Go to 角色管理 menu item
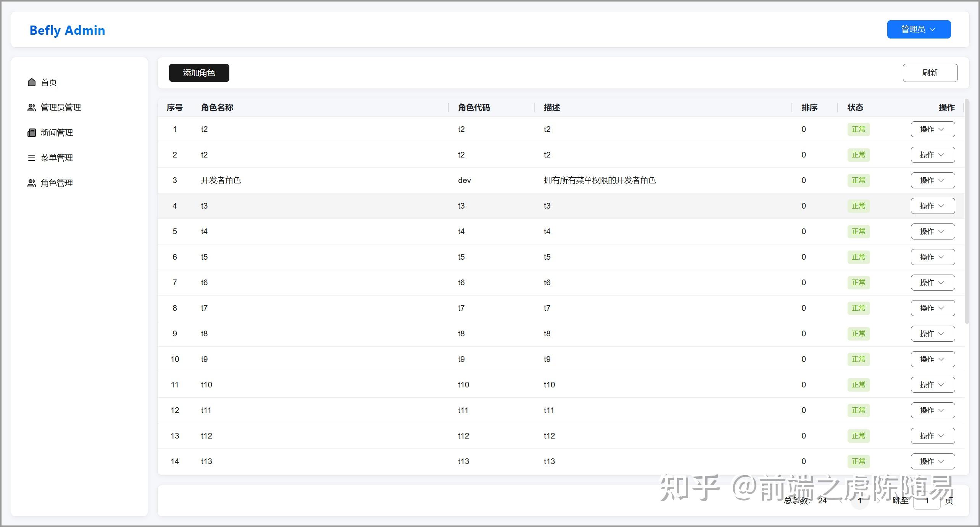 click(x=56, y=183)
